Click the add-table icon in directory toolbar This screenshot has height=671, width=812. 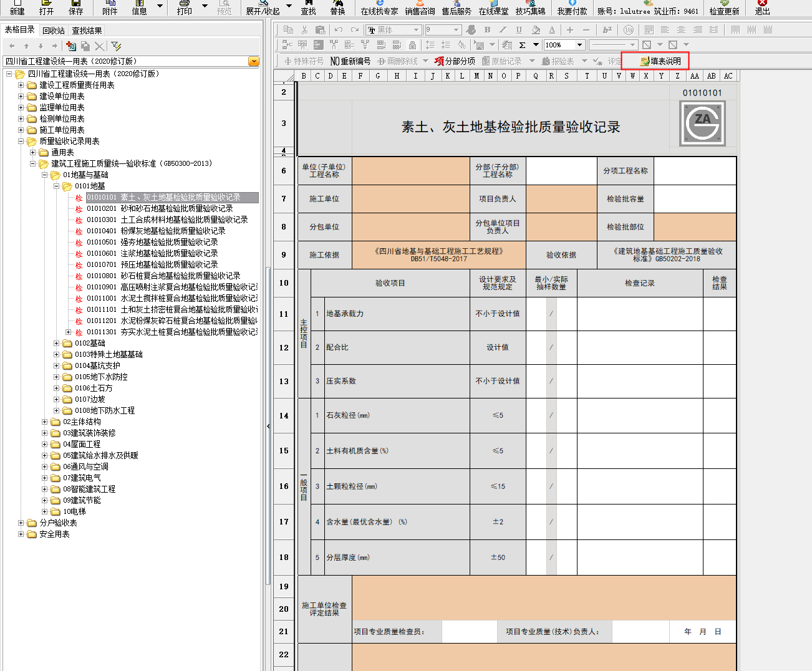(71, 46)
